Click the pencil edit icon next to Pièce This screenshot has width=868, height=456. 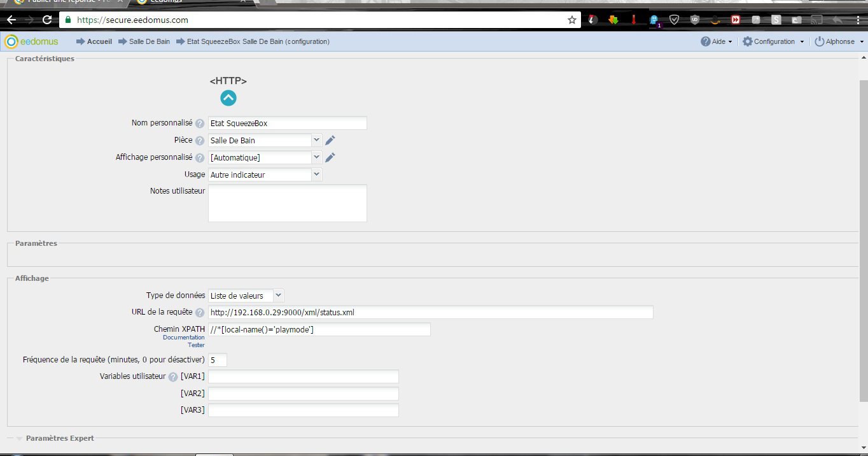pyautogui.click(x=330, y=140)
